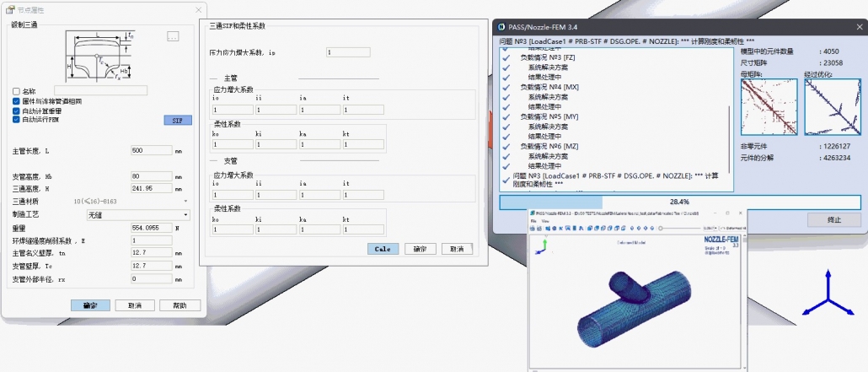This screenshot has height=372, width=868.
Task: Open the 制造工艺 dropdown showing 无缝
Action: tap(138, 214)
